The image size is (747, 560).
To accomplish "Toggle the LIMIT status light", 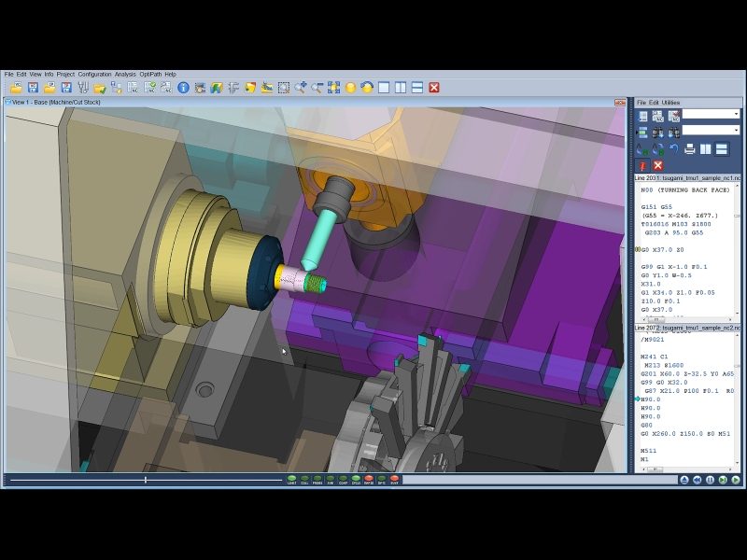I will click(x=291, y=480).
